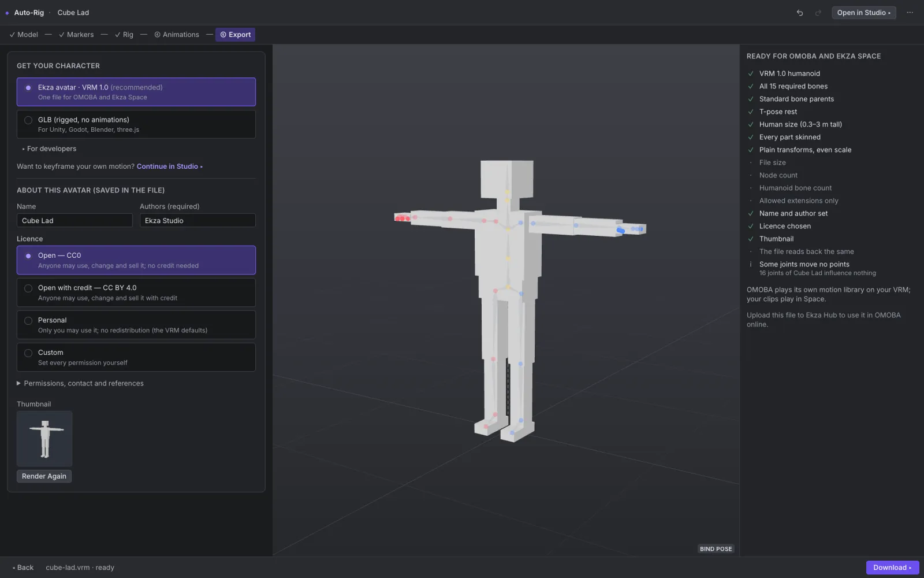924x578 pixels.
Task: Select GLB rigged, no animations option
Action: (136, 124)
